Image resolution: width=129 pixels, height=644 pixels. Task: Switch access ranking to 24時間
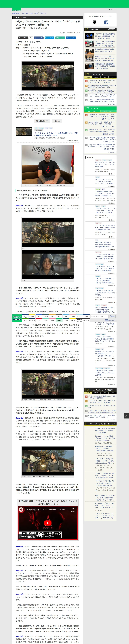click(96, 77)
